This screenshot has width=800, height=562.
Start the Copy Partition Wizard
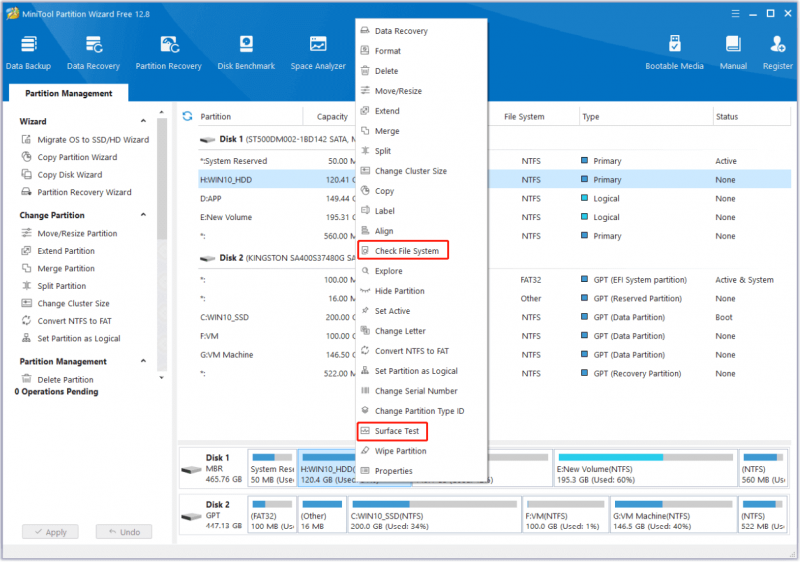point(69,157)
